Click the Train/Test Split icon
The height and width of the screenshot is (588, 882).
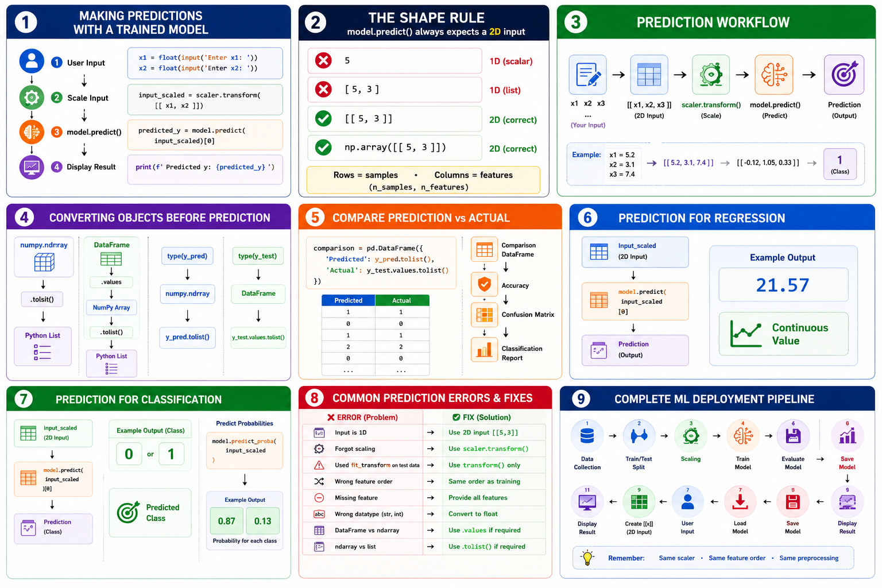639,436
